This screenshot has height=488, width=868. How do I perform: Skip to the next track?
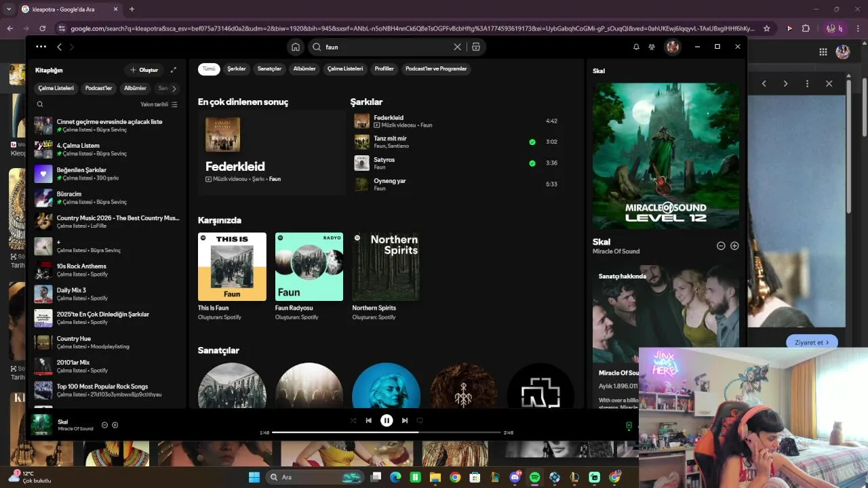coord(405,420)
